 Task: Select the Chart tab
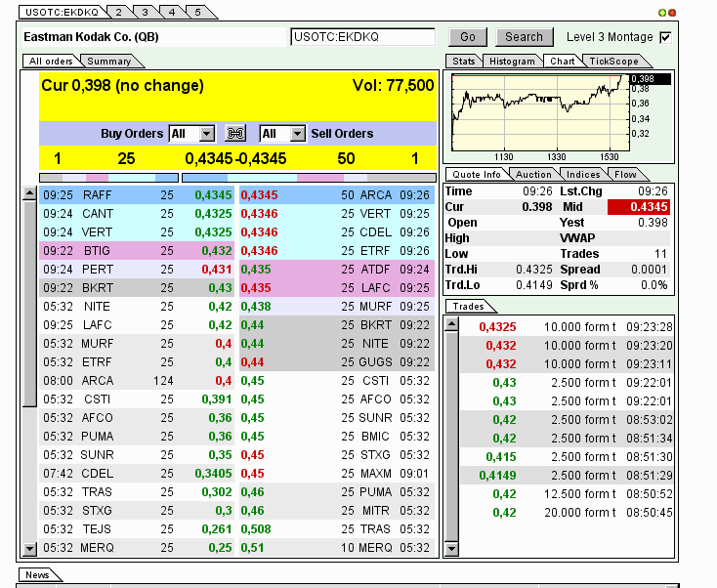pyautogui.click(x=562, y=62)
